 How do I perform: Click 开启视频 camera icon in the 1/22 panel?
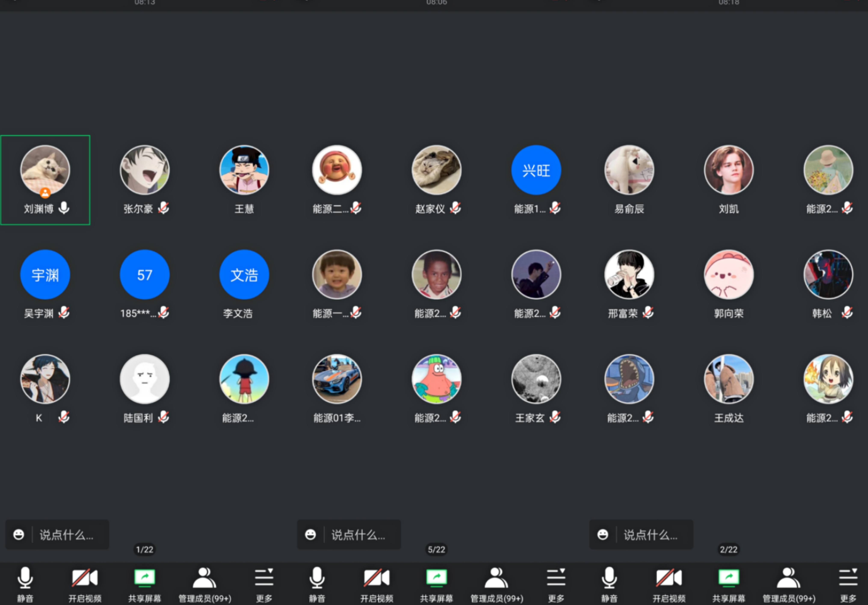point(85,578)
